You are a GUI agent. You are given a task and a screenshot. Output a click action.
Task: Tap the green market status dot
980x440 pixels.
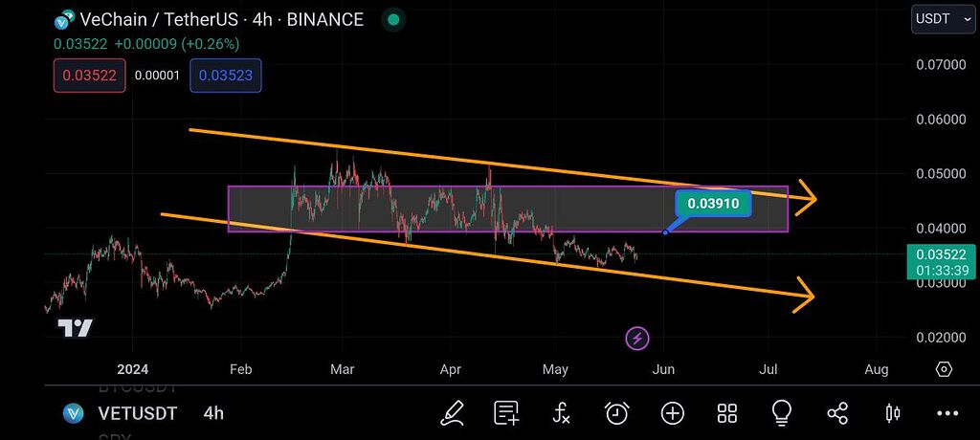(393, 19)
